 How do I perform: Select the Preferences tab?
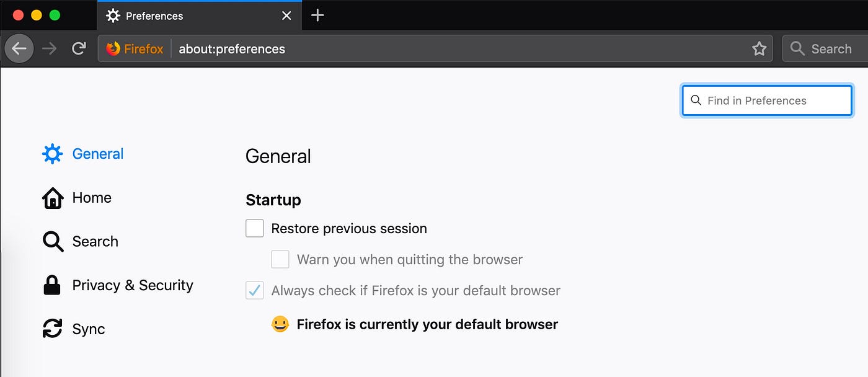pyautogui.click(x=186, y=16)
